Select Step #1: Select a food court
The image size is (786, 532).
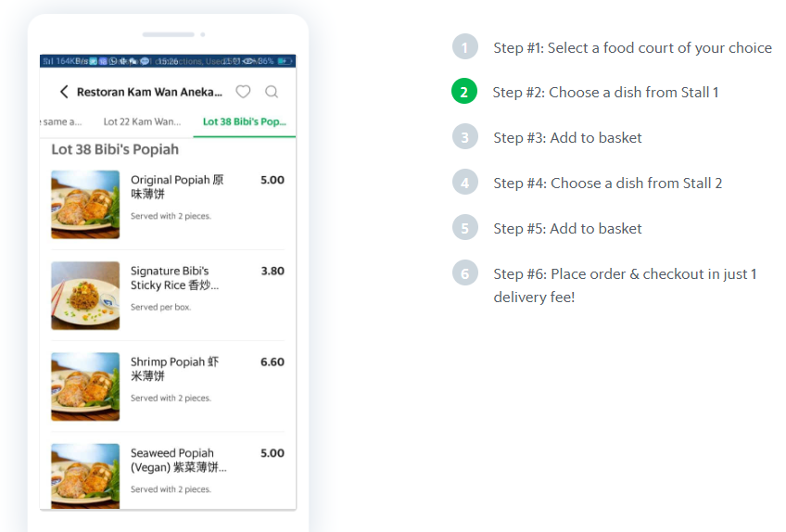coord(632,47)
